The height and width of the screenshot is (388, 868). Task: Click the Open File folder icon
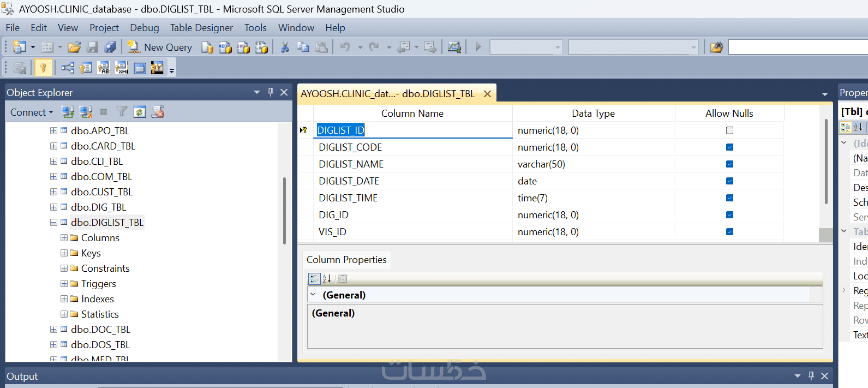pos(74,47)
